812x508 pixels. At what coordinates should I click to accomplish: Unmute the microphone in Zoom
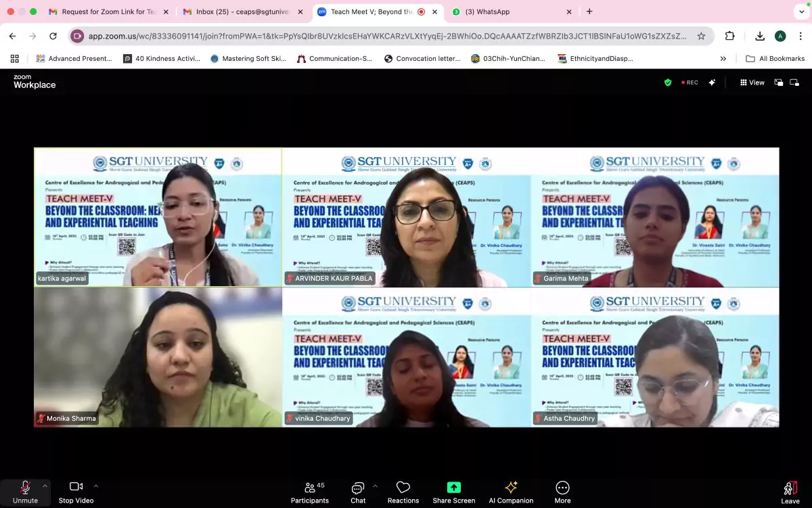tap(25, 492)
